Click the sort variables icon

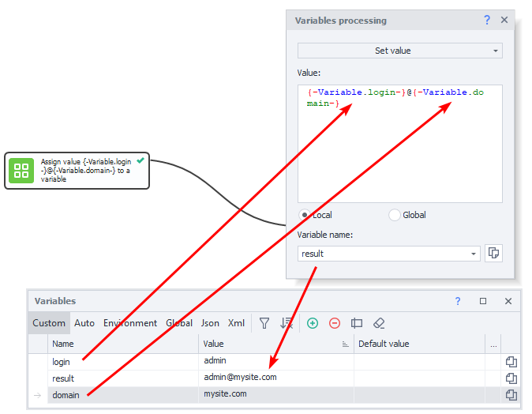(x=287, y=323)
